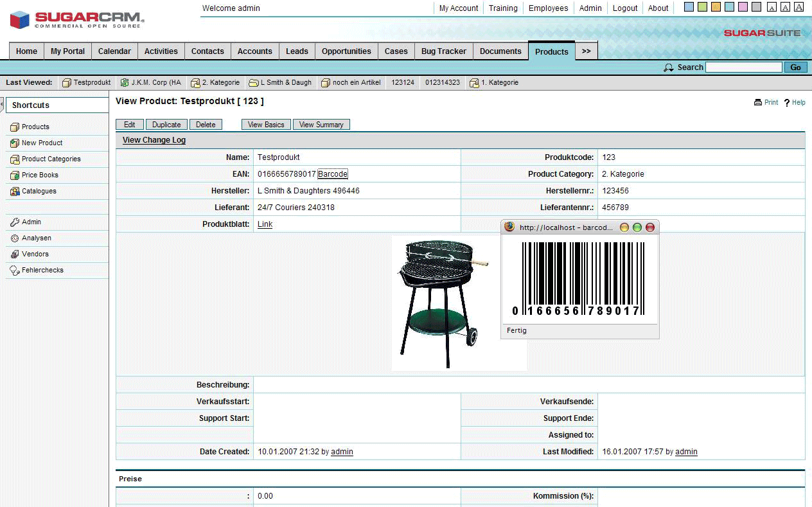Screen dimensions: 812x507
Task: Click the Admin wrench icon in sidebar
Action: point(15,222)
